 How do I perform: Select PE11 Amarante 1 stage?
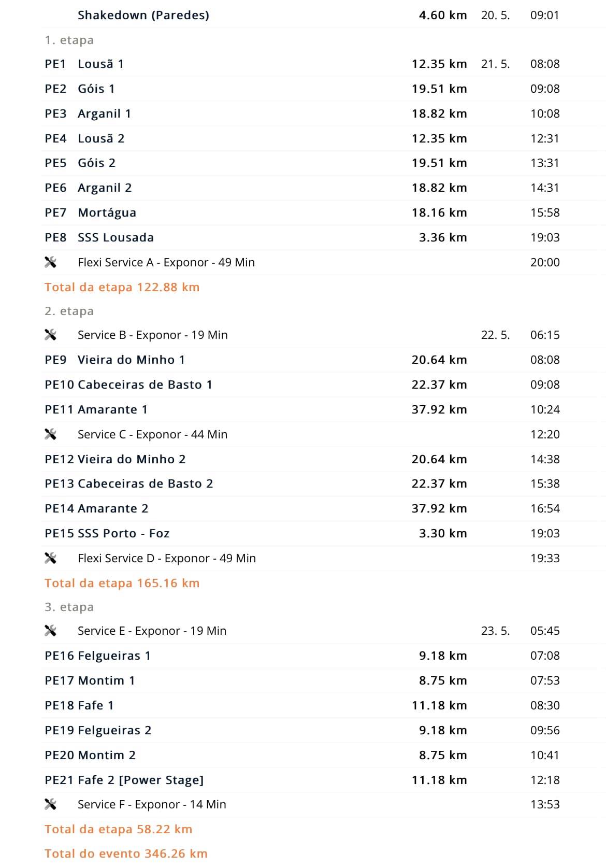112,409
